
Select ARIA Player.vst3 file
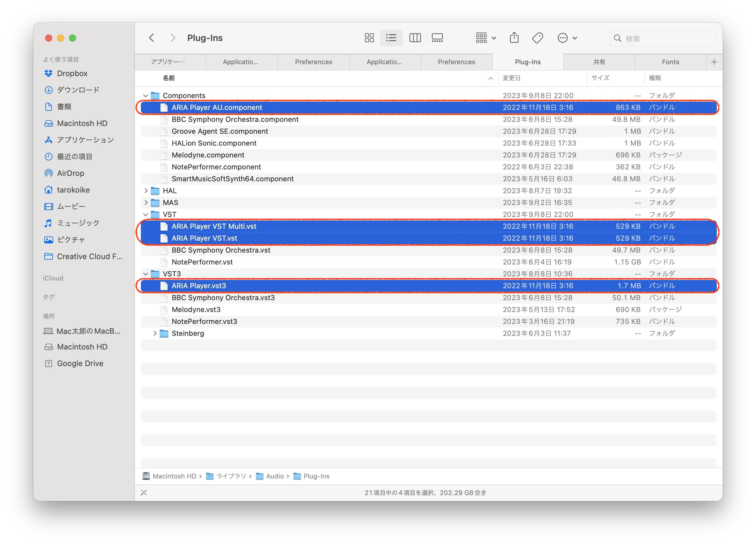428,286
